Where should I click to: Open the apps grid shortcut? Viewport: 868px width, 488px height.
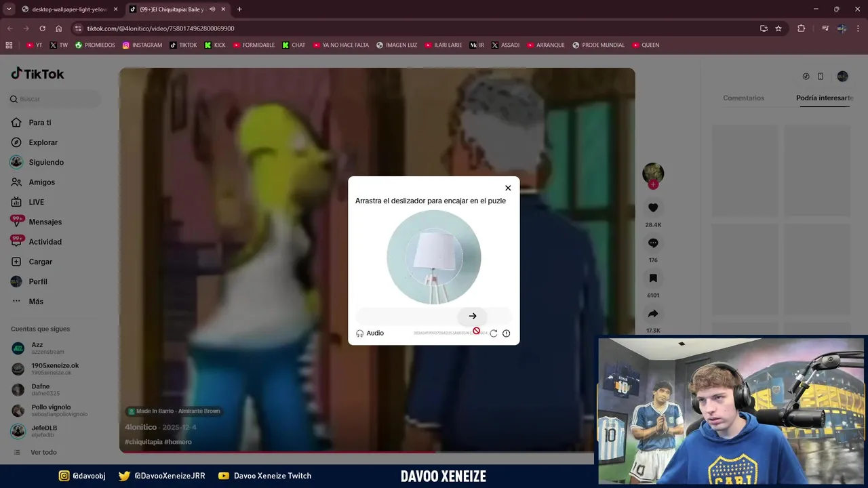pyautogui.click(x=9, y=45)
